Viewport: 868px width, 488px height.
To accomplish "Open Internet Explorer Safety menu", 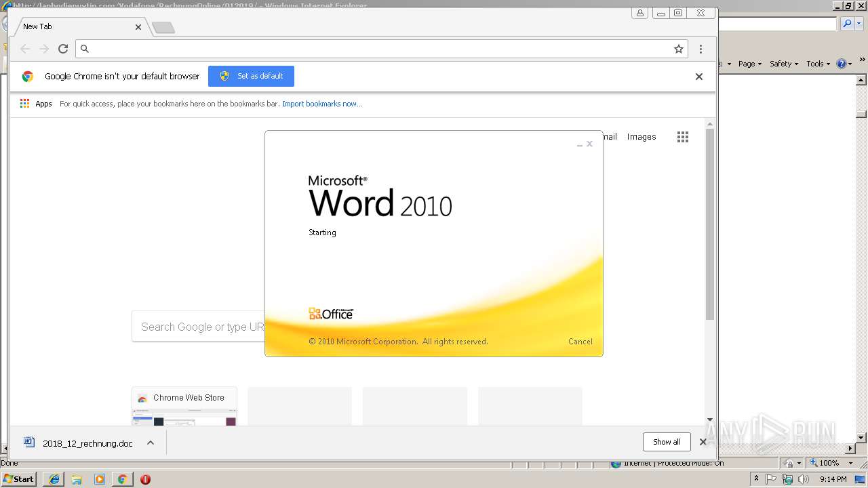I will [784, 64].
